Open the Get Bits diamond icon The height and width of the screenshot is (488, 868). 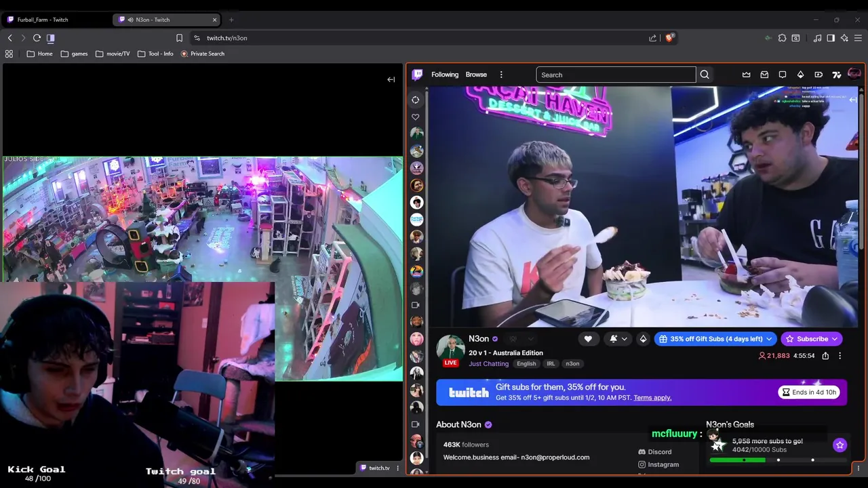(x=800, y=75)
